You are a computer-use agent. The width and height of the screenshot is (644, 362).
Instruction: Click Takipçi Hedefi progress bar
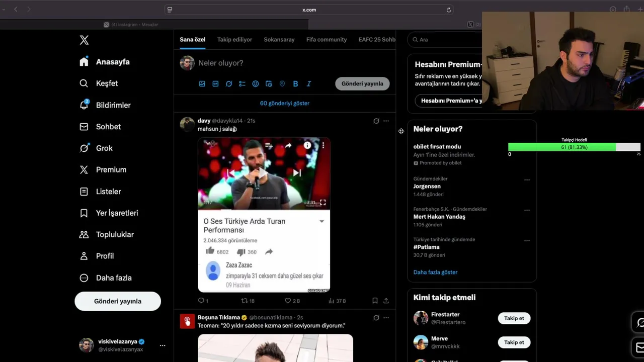574,147
